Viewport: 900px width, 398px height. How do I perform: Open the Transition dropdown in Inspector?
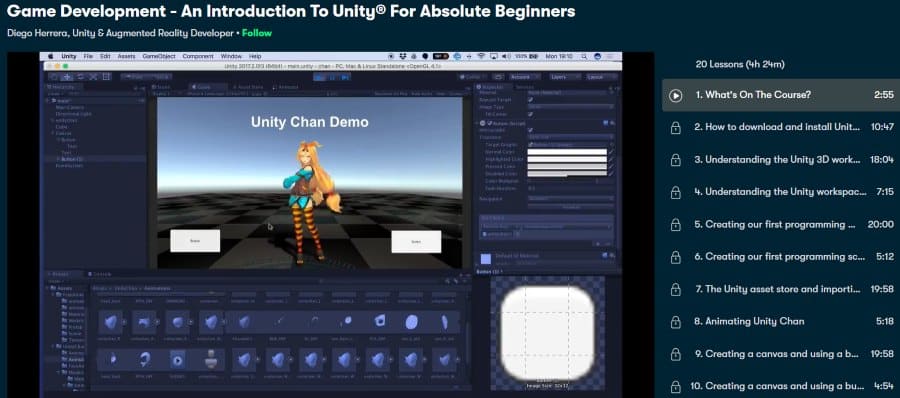(571, 137)
